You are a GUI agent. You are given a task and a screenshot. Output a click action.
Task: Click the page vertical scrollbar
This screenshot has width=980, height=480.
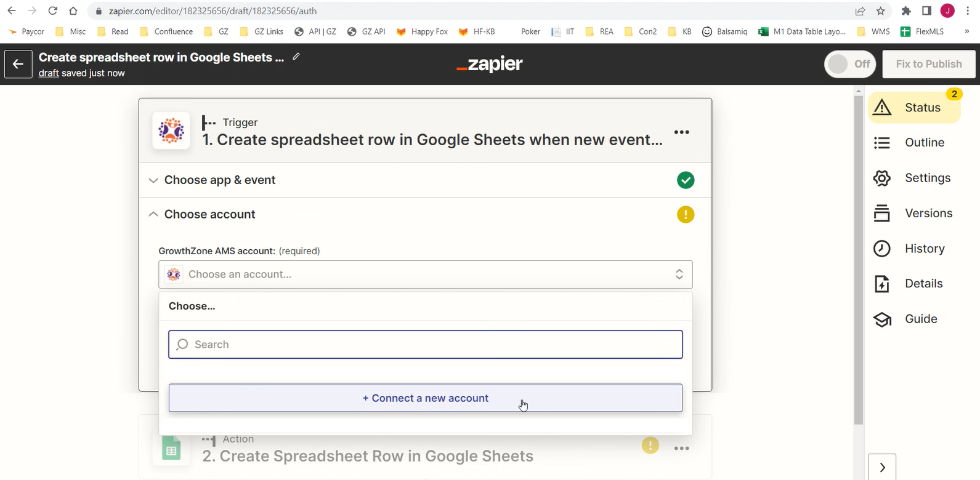click(x=859, y=260)
